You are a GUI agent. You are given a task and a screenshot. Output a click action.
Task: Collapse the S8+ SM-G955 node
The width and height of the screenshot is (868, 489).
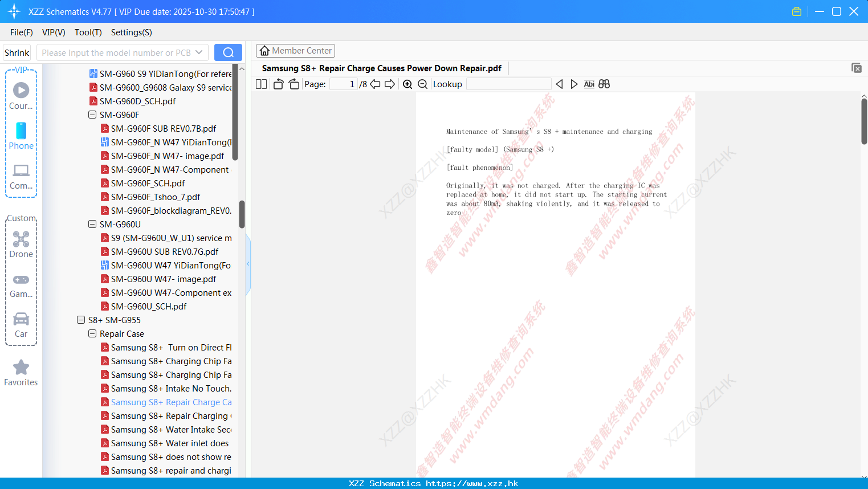click(81, 320)
